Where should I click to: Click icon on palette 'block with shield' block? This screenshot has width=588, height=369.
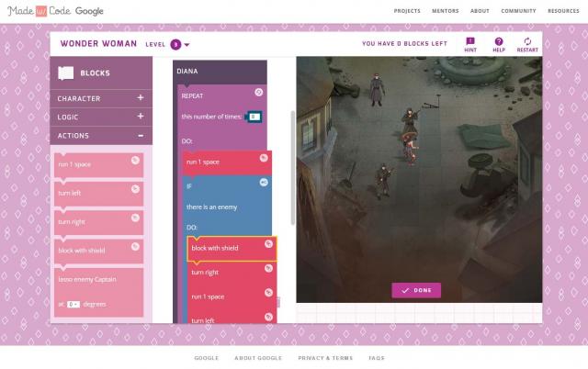click(x=135, y=245)
